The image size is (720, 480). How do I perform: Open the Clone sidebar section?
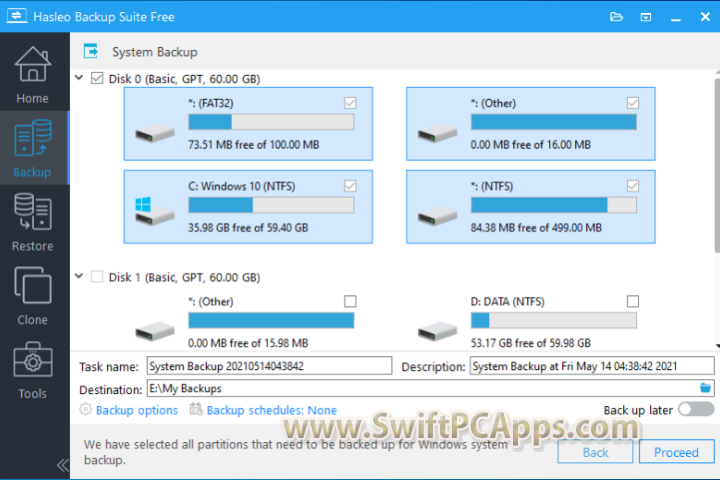point(33,296)
